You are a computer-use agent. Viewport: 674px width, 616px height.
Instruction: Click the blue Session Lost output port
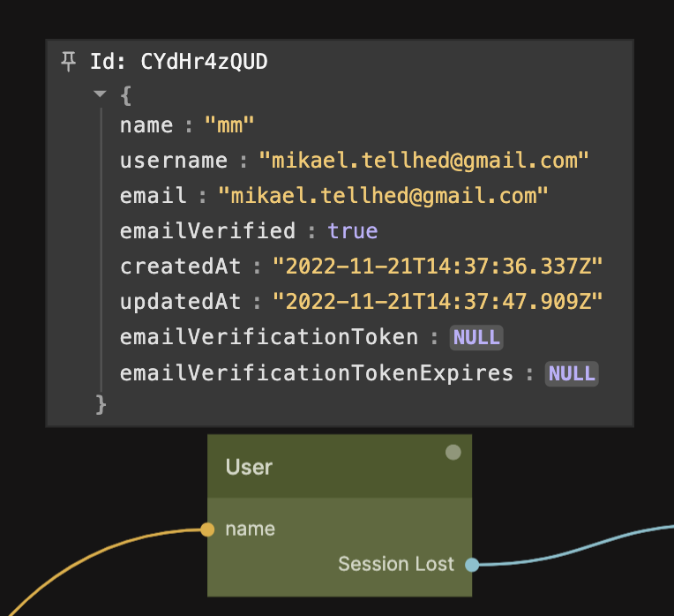click(472, 564)
